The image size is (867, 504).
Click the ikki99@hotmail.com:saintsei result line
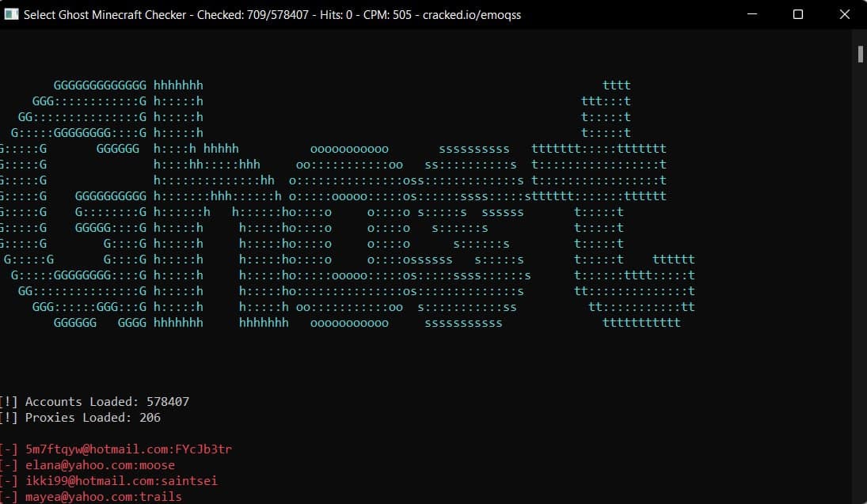coord(108,480)
